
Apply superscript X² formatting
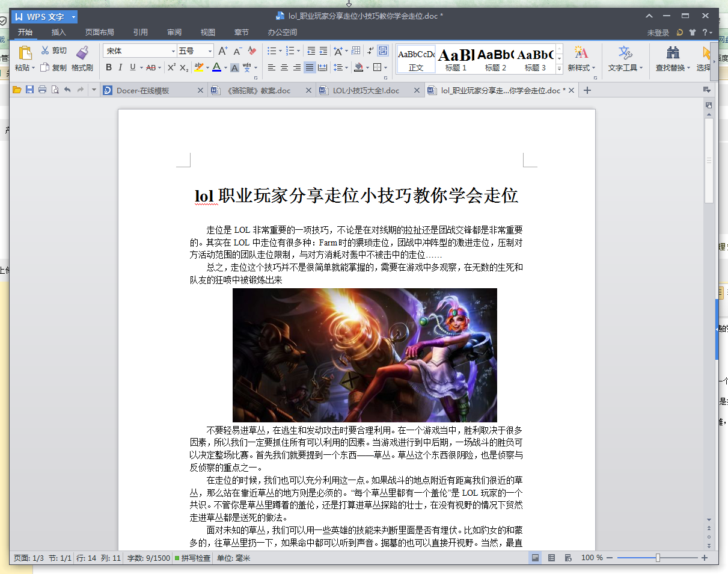[171, 67]
